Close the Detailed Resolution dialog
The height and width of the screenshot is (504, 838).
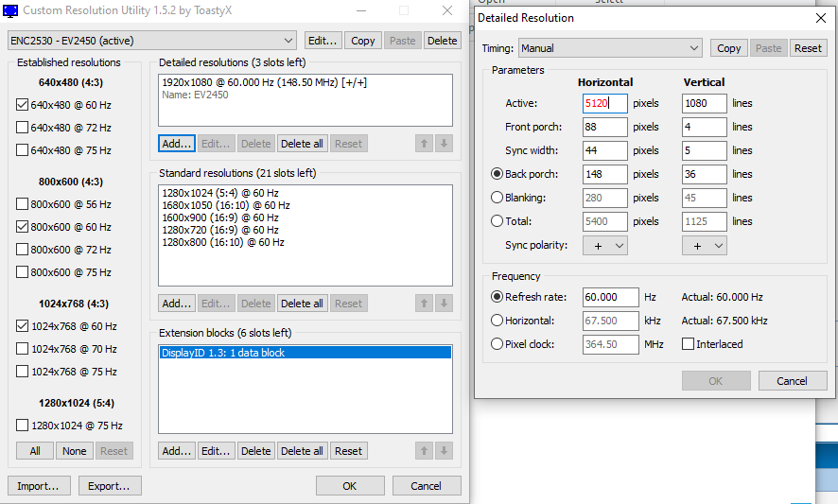819,17
